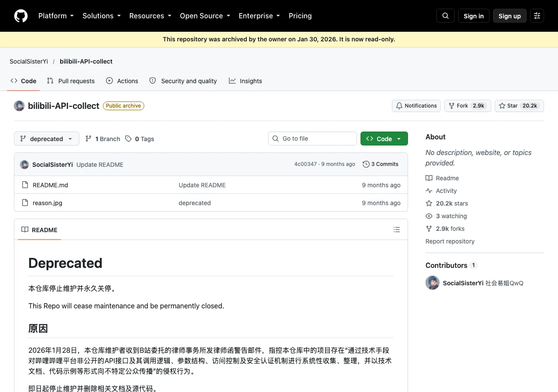This screenshot has width=558, height=392.
Task: Focus the Go to file search field
Action: (x=313, y=139)
